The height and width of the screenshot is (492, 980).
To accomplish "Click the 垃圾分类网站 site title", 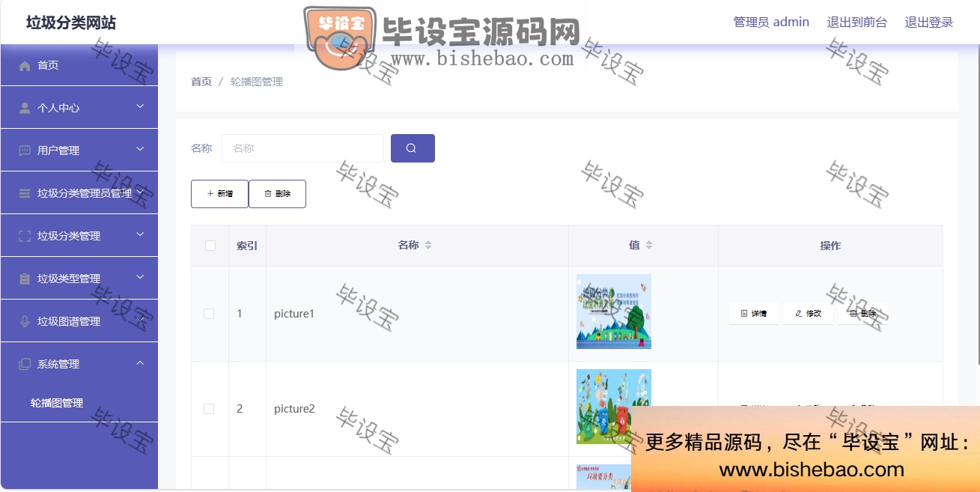I will pos(71,22).
